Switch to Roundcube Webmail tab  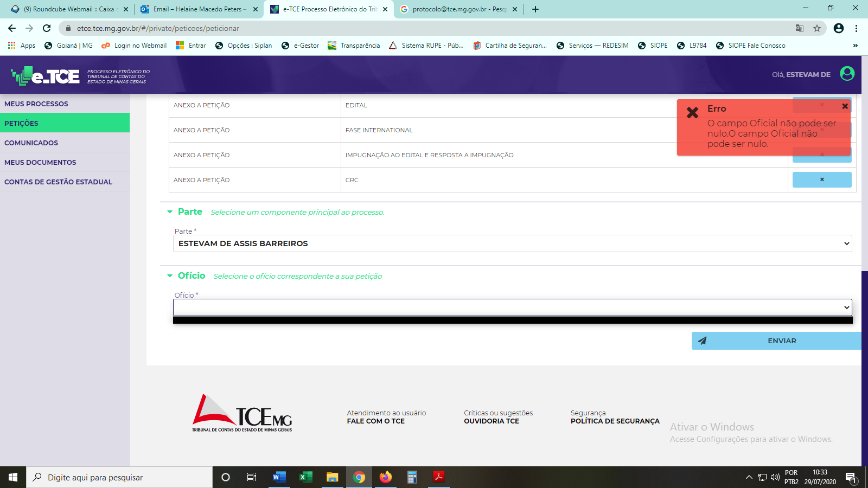coord(68,9)
